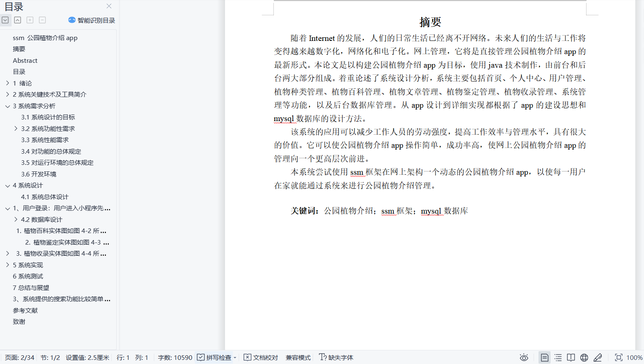Click 设置值: 2.5厘米 status entry
The width and height of the screenshot is (644, 364).
pyautogui.click(x=87, y=357)
